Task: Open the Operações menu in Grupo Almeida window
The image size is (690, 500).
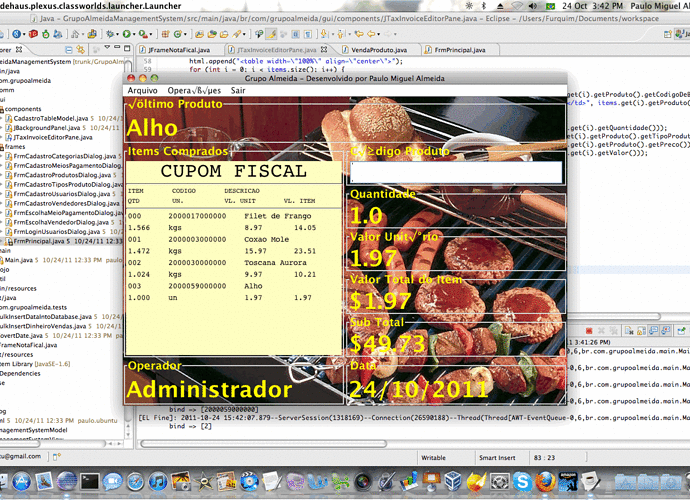Action: pos(194,90)
